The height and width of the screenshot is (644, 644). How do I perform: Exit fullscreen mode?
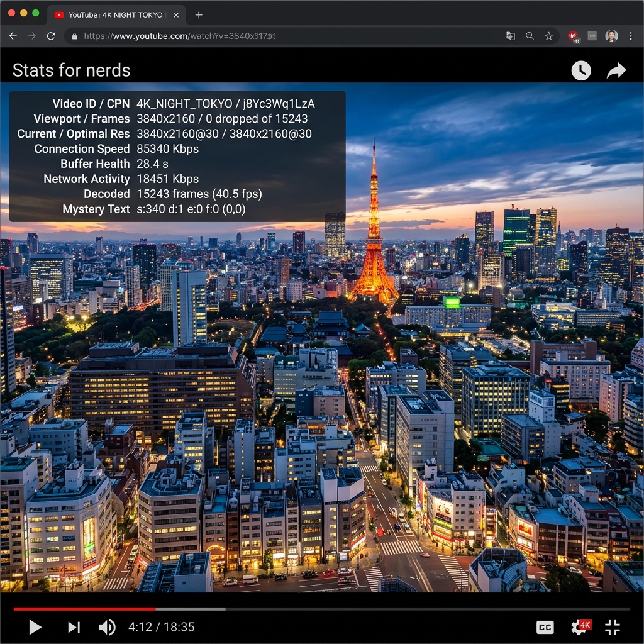point(613,627)
